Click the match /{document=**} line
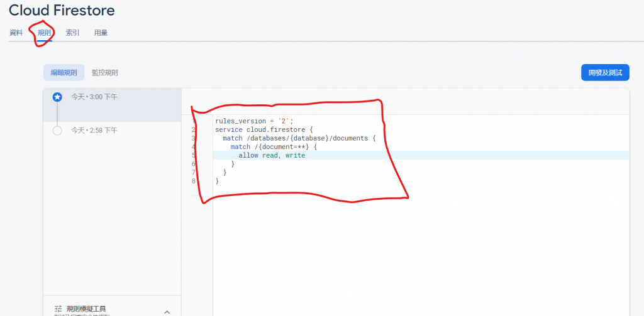This screenshot has height=316, width=644. click(274, 147)
